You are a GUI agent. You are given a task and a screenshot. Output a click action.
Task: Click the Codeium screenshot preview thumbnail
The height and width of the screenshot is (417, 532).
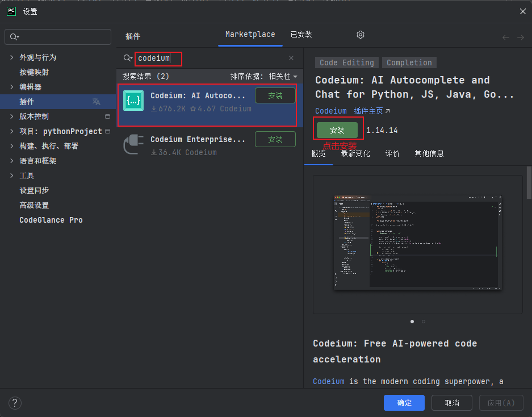417,243
